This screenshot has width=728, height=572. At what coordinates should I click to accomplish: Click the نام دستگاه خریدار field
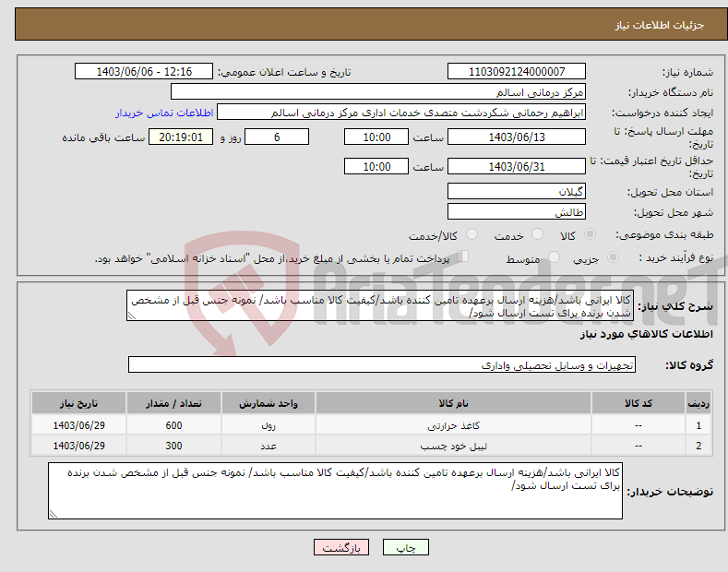coord(378,92)
